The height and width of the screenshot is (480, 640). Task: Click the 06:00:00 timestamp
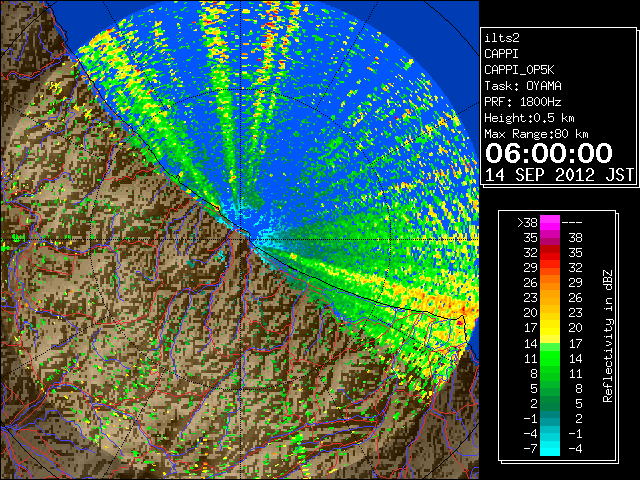tap(549, 153)
